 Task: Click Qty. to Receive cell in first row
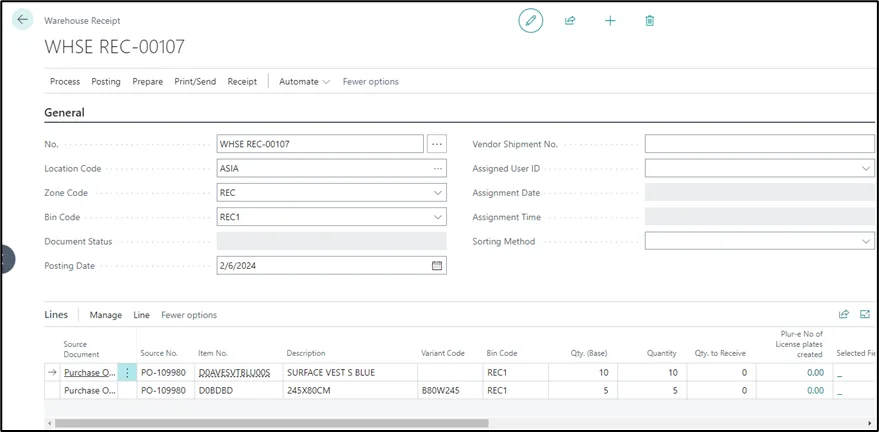pyautogui.click(x=720, y=373)
